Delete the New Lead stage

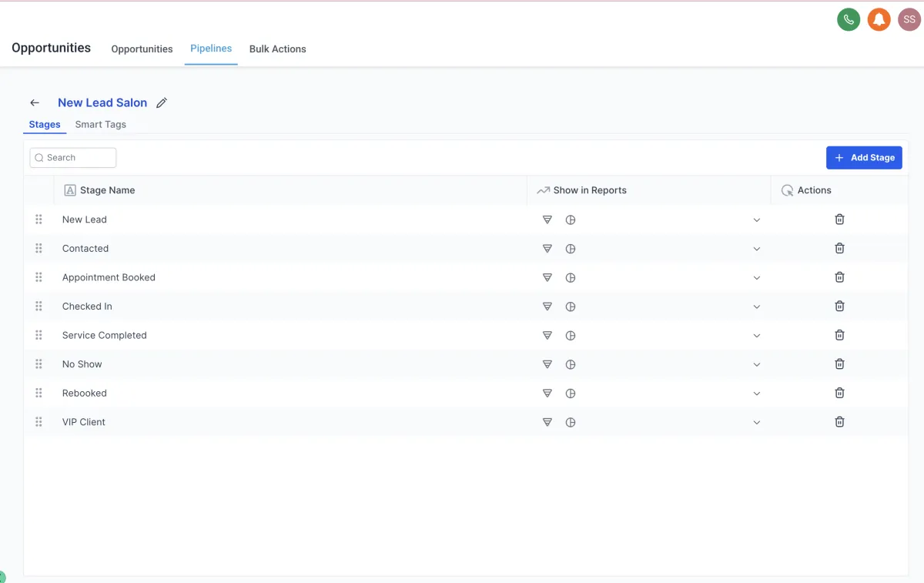pyautogui.click(x=839, y=219)
